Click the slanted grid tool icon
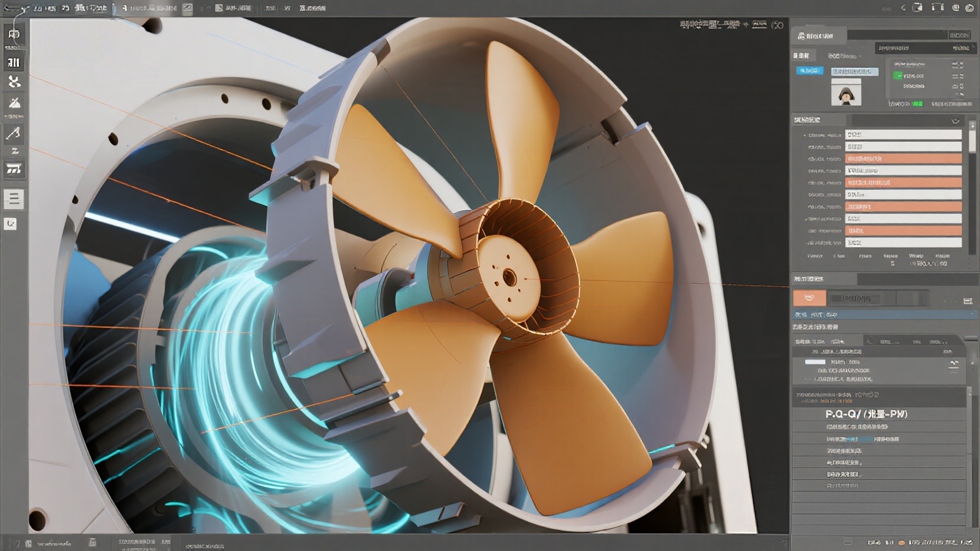The image size is (980, 551). tap(14, 170)
